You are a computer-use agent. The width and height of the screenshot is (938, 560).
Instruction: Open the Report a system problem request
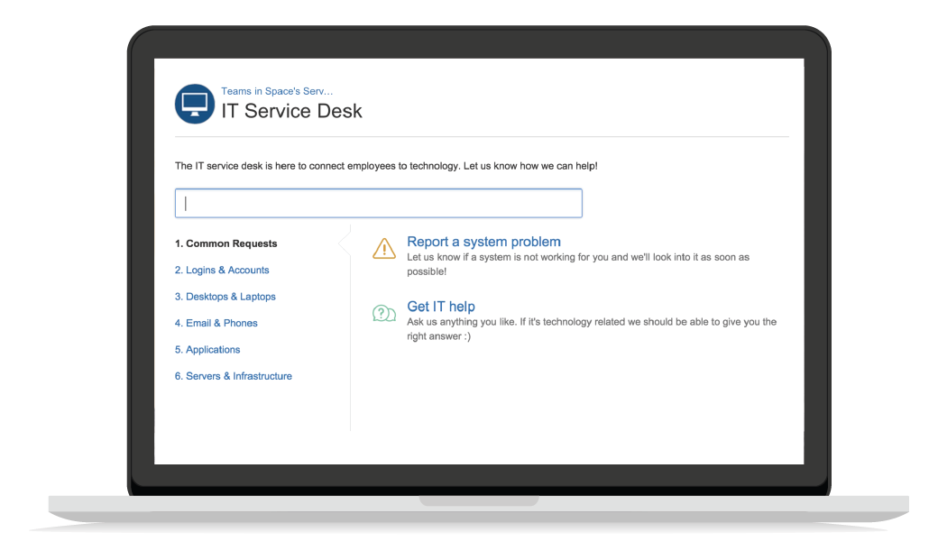tap(483, 242)
